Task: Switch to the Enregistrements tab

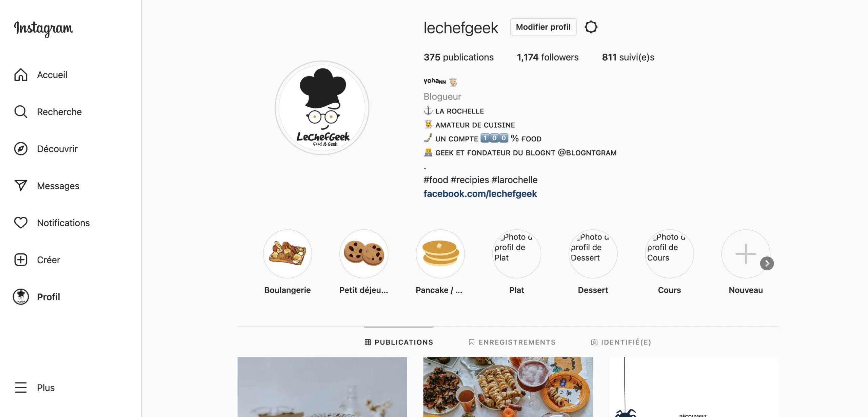Action: (x=512, y=342)
